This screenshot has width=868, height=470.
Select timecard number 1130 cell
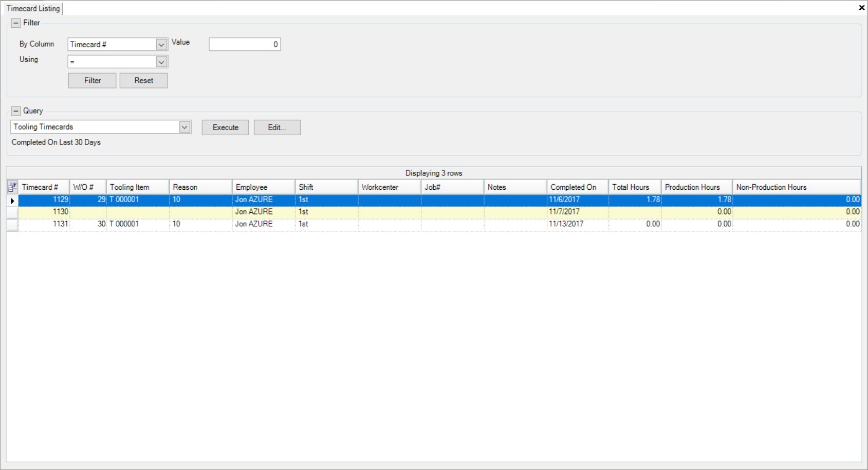coord(44,212)
